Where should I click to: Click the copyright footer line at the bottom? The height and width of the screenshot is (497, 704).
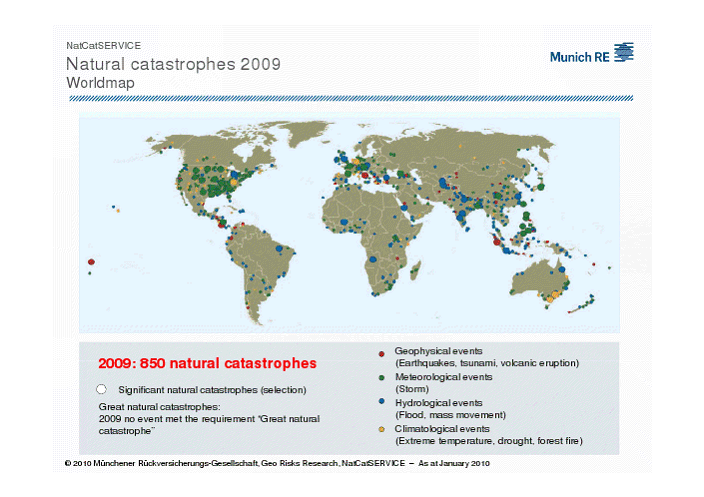coord(277,465)
